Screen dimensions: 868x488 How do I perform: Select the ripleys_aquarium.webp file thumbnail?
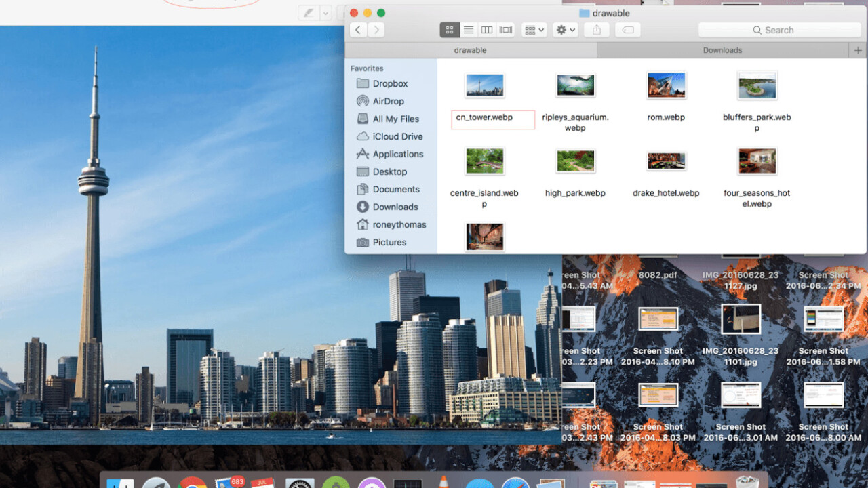tap(575, 85)
